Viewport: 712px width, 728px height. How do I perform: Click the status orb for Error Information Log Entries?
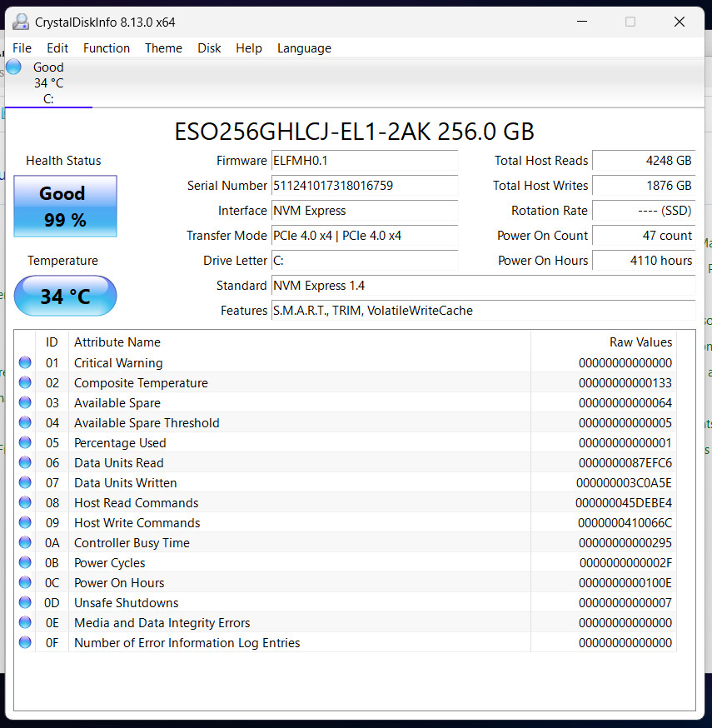[25, 642]
